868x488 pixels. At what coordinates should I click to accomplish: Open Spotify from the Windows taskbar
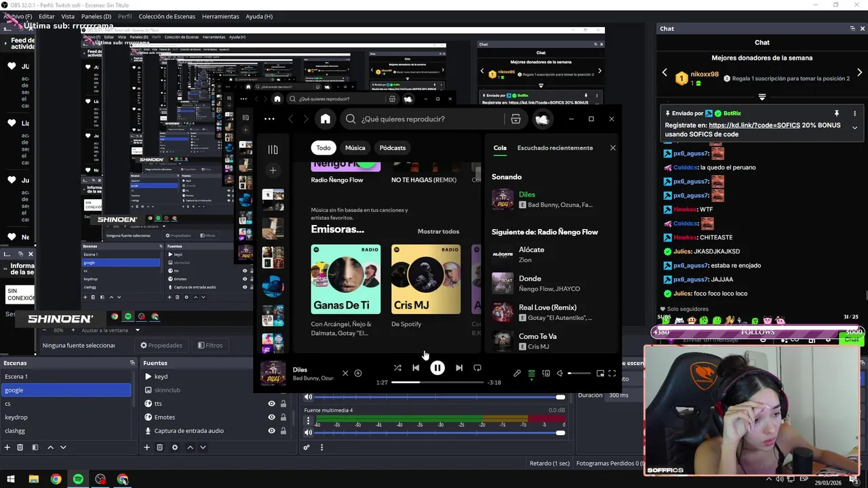78,479
